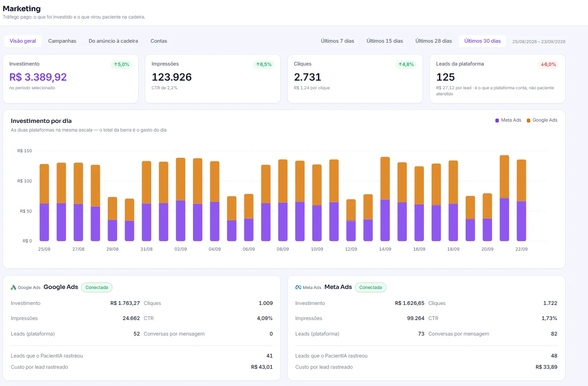
Task: Click the Marketing page heading
Action: [x=22, y=9]
